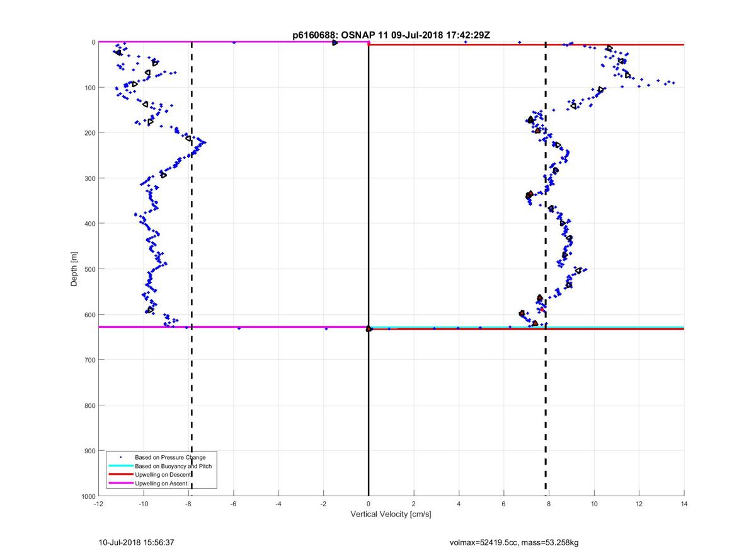Click positive velocity-axis tick label '8'
Image resolution: width=756 pixels, height=558 pixels.
tap(549, 504)
